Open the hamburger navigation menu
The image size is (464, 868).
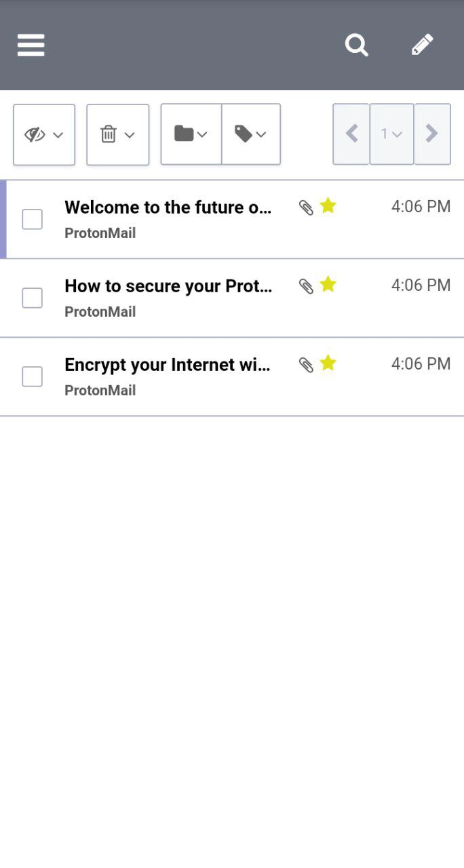click(31, 45)
